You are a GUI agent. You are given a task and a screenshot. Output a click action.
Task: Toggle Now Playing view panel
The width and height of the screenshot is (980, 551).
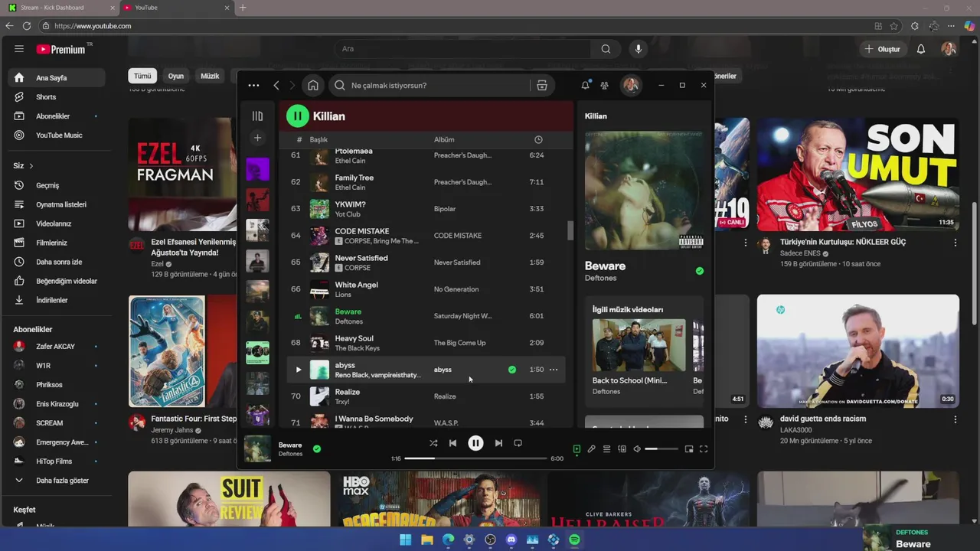pyautogui.click(x=577, y=449)
